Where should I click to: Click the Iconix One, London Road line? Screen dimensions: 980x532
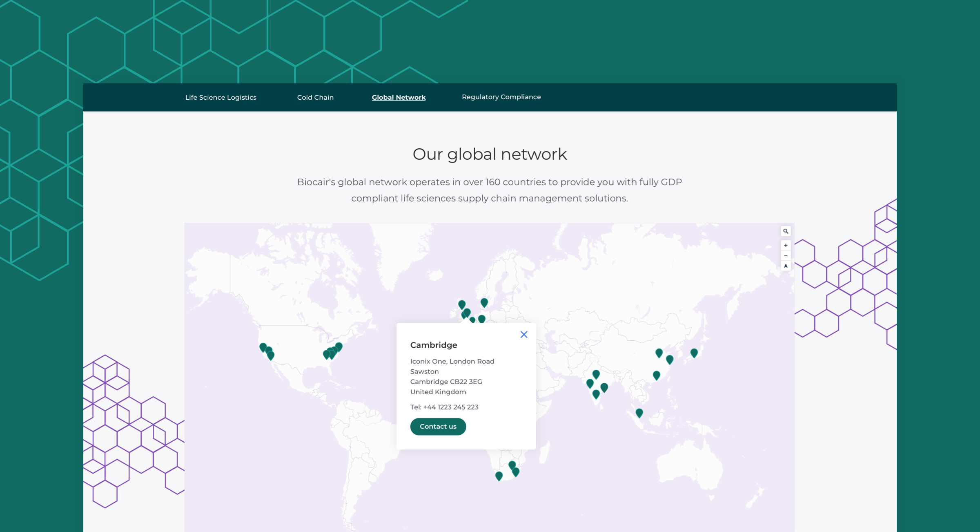point(452,361)
